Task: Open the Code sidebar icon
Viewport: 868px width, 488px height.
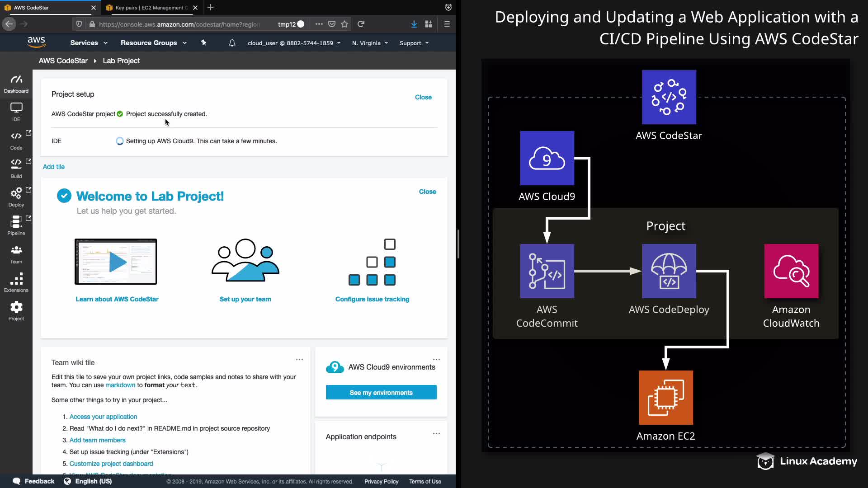Action: (x=16, y=140)
